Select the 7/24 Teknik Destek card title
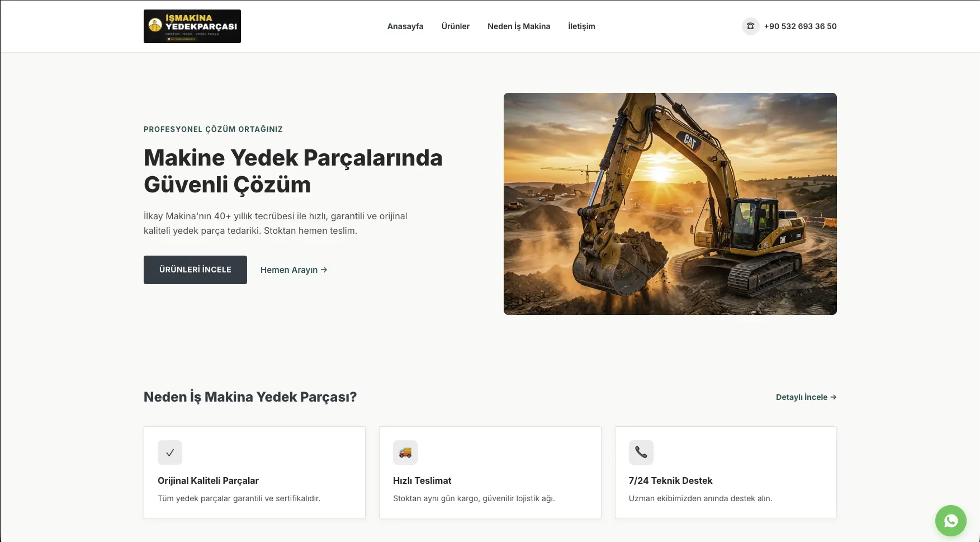 coord(670,480)
